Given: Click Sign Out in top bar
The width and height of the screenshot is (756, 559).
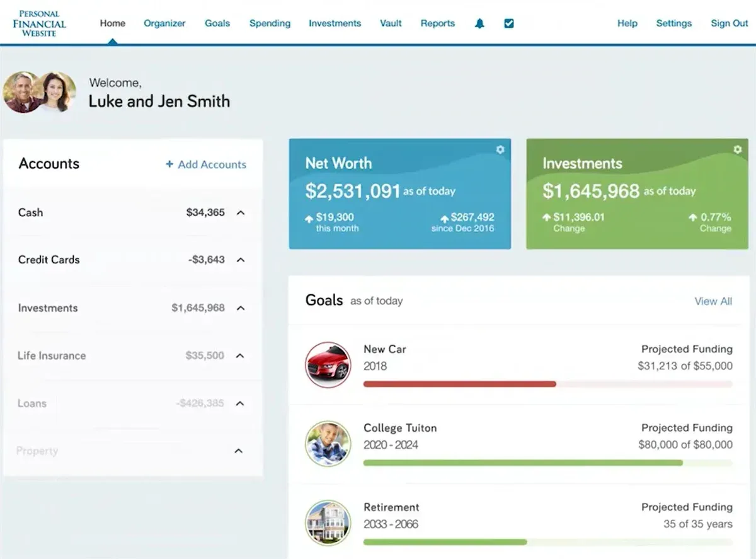Looking at the screenshot, I should (x=730, y=23).
